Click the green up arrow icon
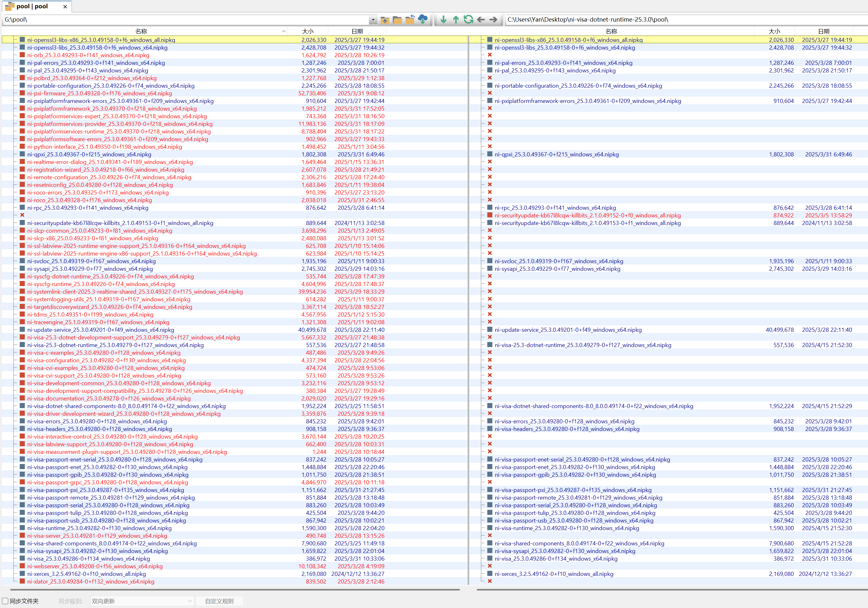Viewport: 868px width, 608px height. pyautogui.click(x=456, y=20)
